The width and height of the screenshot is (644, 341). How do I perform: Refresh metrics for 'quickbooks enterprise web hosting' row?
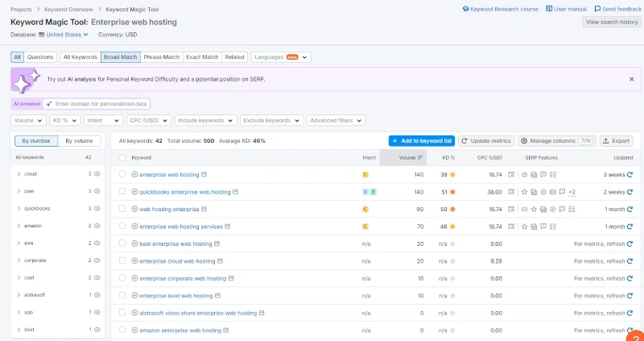pos(630,192)
